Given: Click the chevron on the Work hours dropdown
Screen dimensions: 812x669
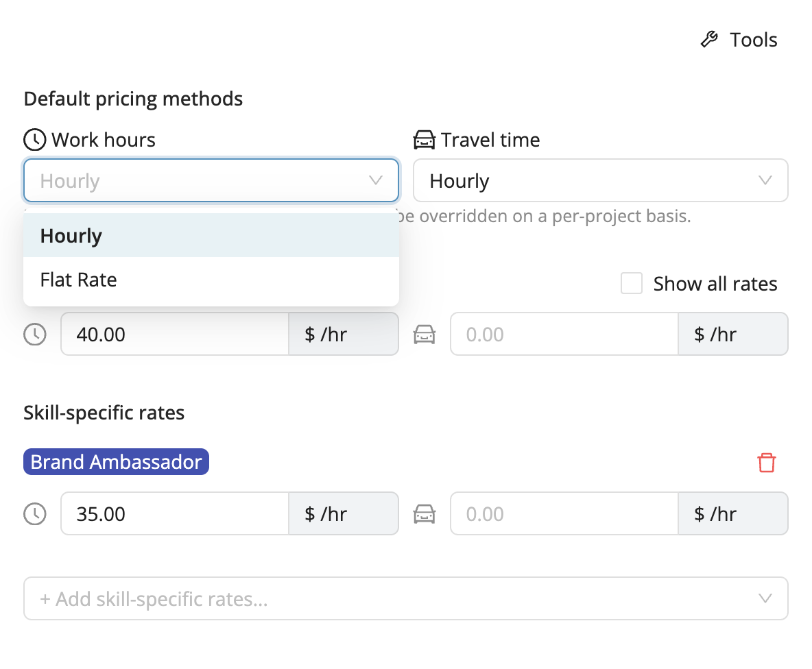Looking at the screenshot, I should click(375, 180).
